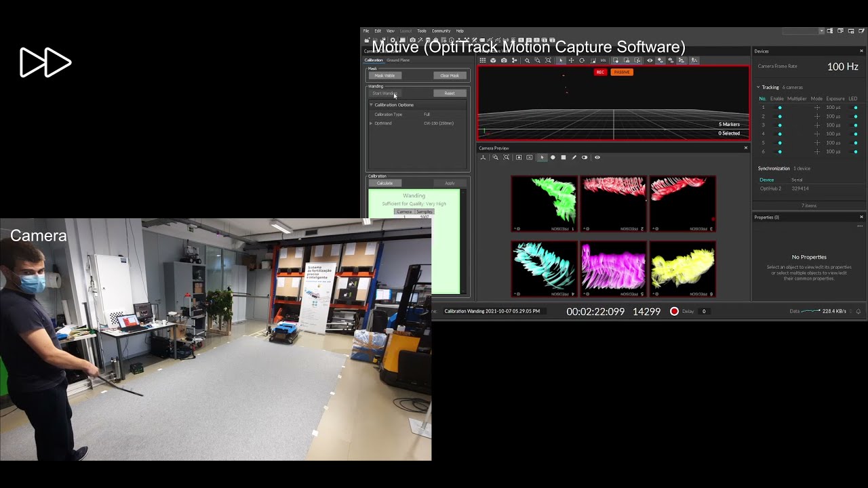Click the zoom icon in Camera Preview toolbar

495,157
